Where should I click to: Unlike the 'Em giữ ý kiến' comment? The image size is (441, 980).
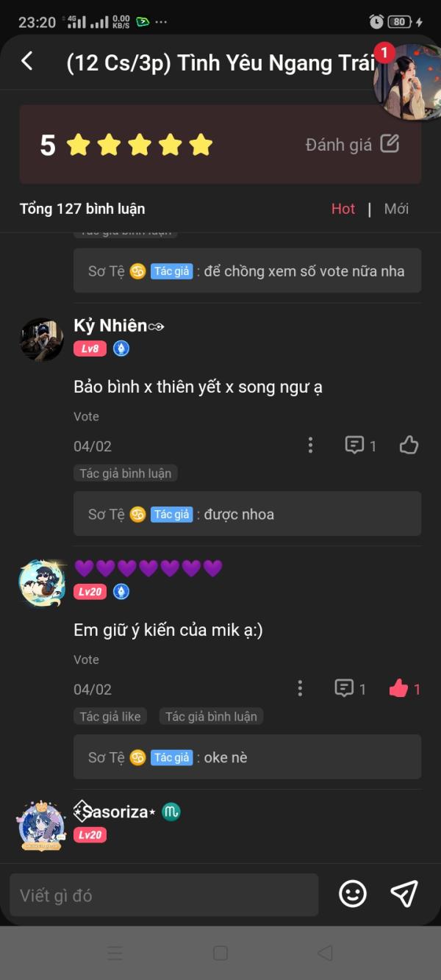pyautogui.click(x=399, y=689)
